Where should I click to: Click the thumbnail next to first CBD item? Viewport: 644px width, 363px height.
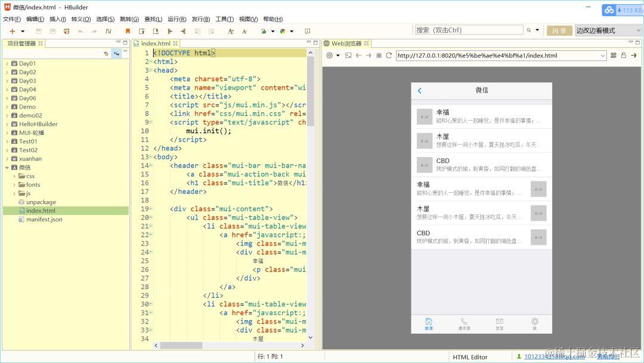[425, 165]
